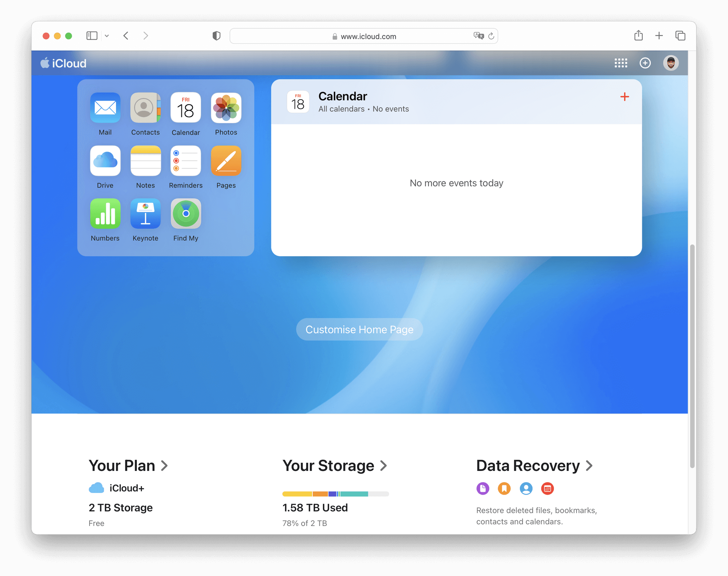This screenshot has width=728, height=576.
Task: Open the Mail app icon
Action: 105,108
